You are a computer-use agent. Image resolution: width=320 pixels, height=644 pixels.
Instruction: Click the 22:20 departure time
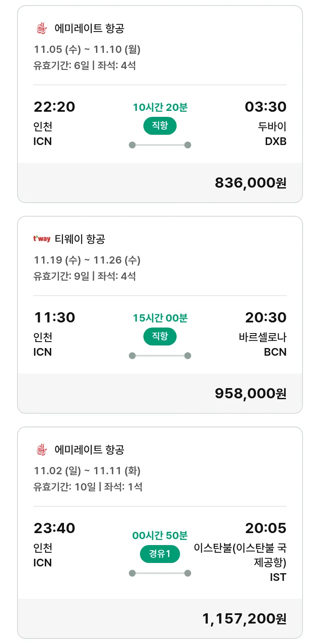54,107
